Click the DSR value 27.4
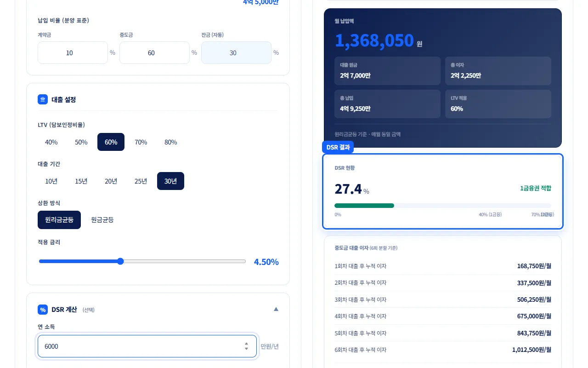 (348, 189)
